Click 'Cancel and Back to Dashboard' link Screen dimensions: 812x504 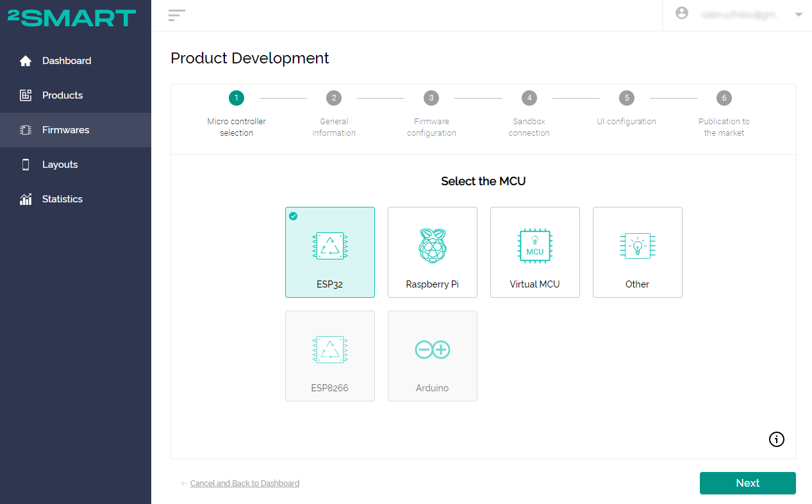[245, 484]
